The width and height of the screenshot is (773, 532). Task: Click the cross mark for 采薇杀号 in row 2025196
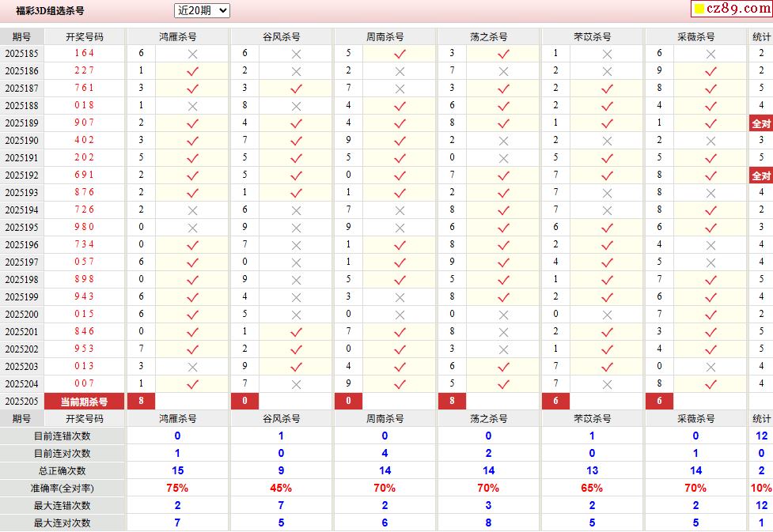coord(710,245)
